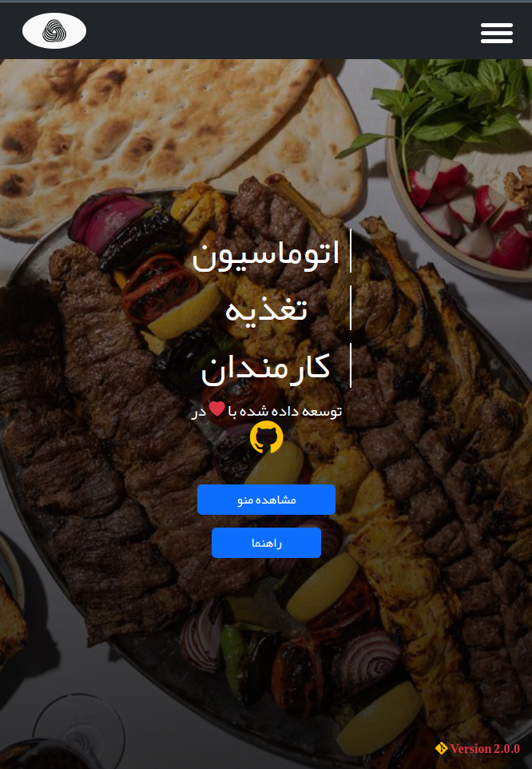The width and height of the screenshot is (532, 769).
Task: Click the empty dark navbar area
Action: (274, 31)
